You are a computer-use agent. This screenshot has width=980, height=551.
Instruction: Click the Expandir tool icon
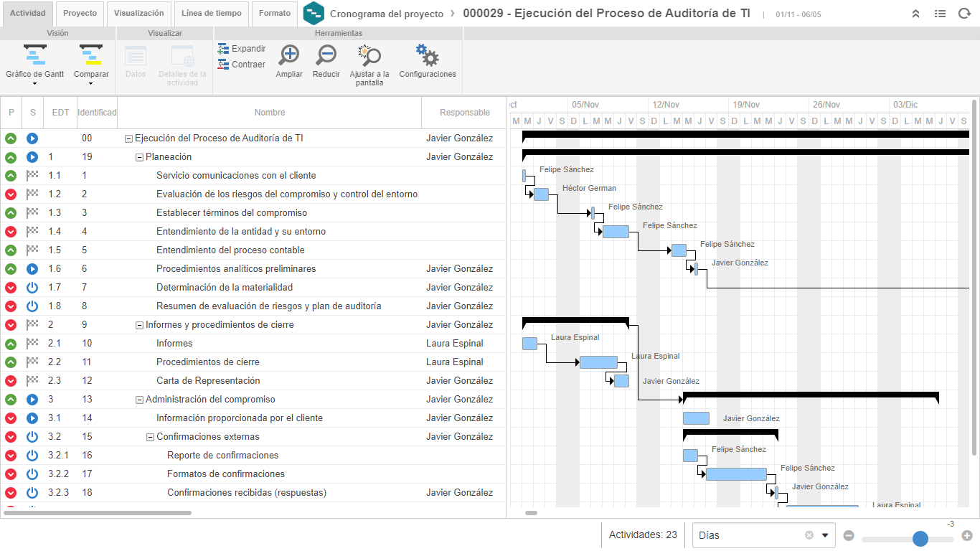[223, 49]
